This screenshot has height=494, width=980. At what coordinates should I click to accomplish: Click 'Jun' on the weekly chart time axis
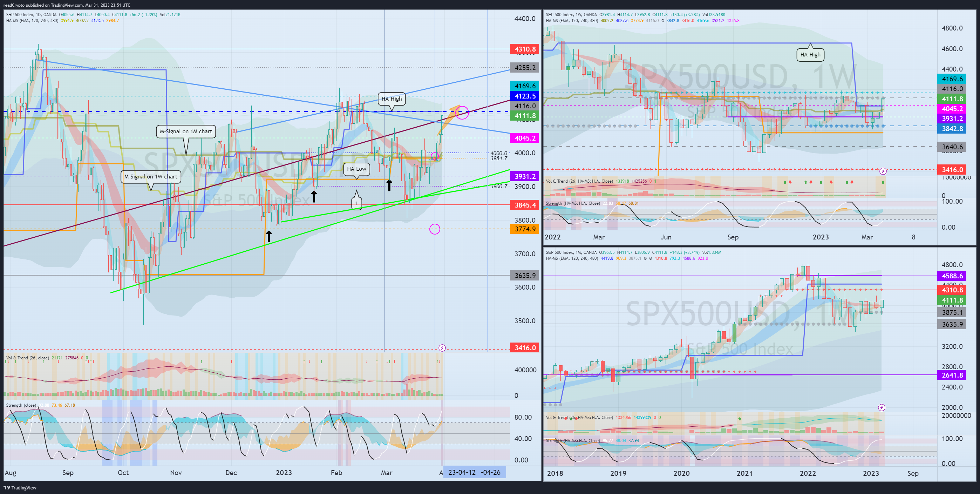(666, 237)
